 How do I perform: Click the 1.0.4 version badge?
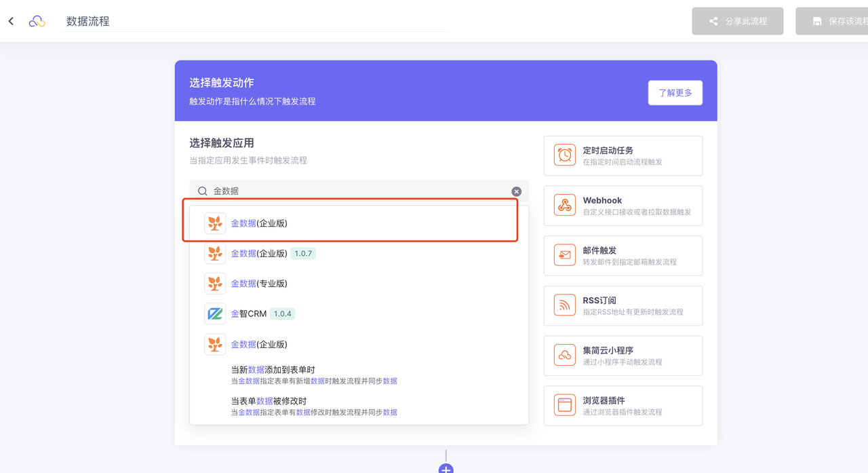pyautogui.click(x=282, y=314)
